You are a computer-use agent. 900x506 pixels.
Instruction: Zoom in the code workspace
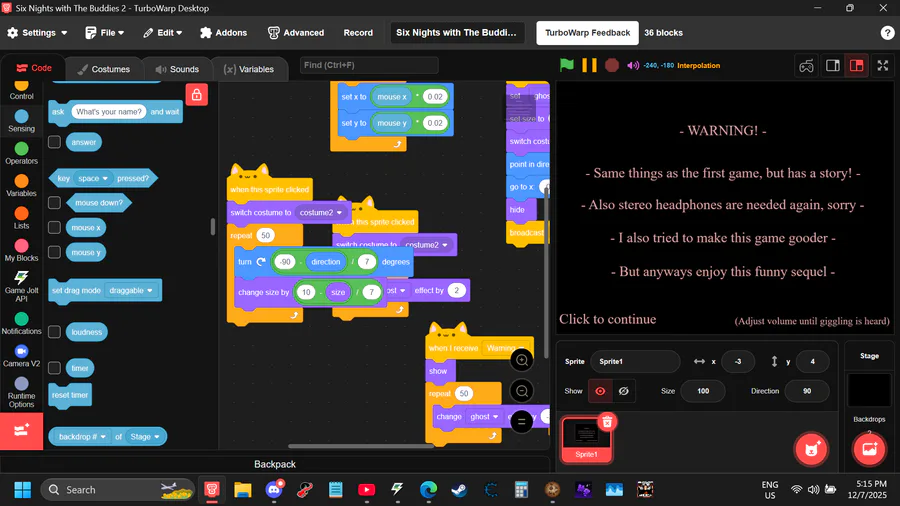[x=522, y=360]
